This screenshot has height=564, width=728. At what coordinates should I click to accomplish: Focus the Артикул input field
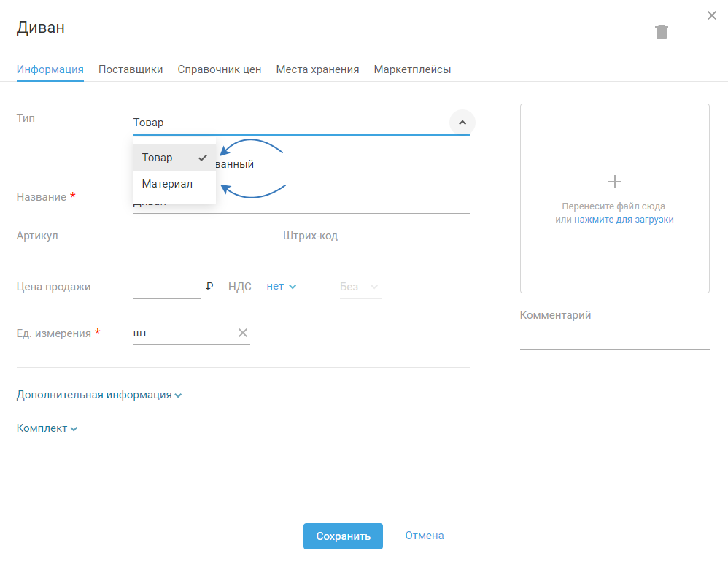(193, 241)
